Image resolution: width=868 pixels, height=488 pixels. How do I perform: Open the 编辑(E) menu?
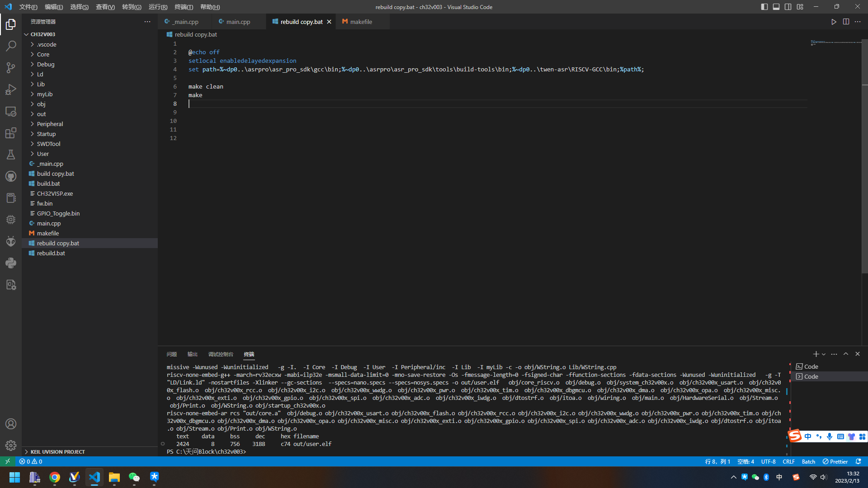pos(54,7)
